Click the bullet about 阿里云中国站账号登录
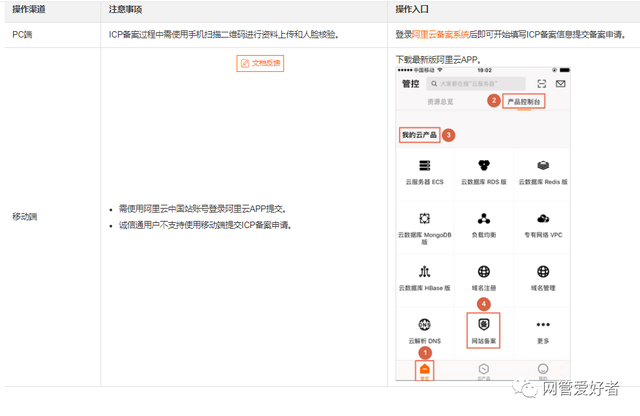The image size is (640, 416). [x=202, y=209]
